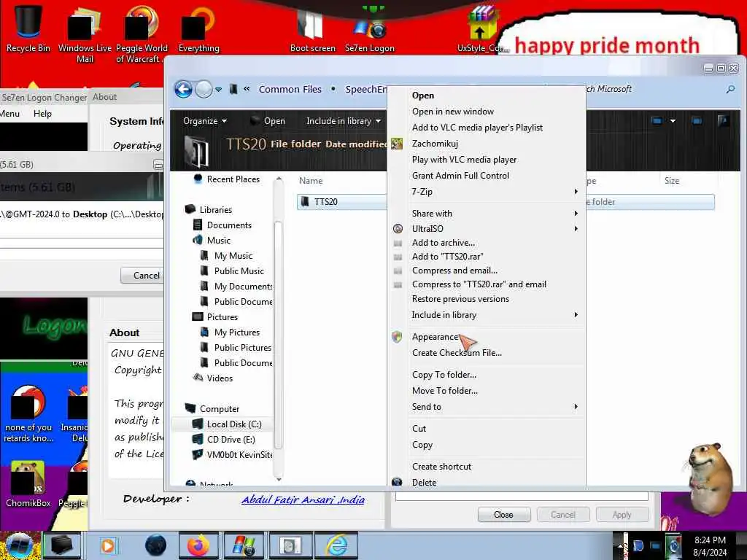
Task: Open the media player taskbar icon
Action: 108,545
